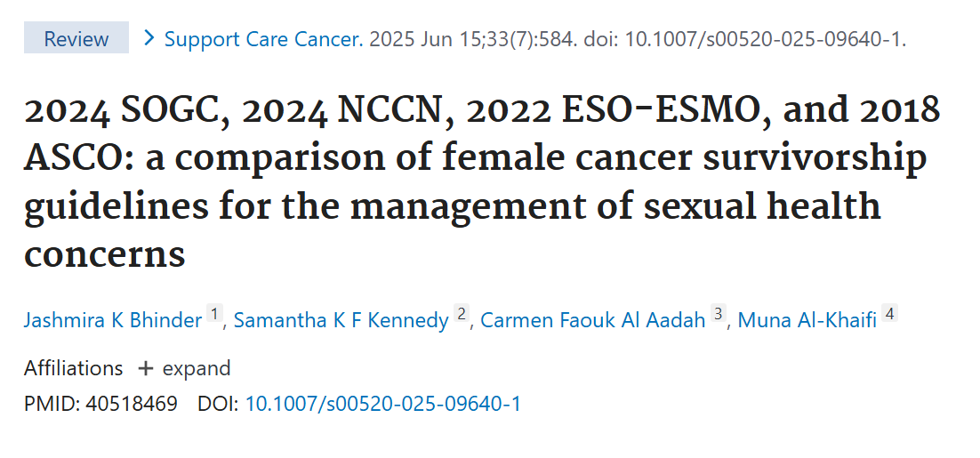Open author Jashmira K Bhinder's link
This screenshot has width=980, height=458.
coord(113,320)
